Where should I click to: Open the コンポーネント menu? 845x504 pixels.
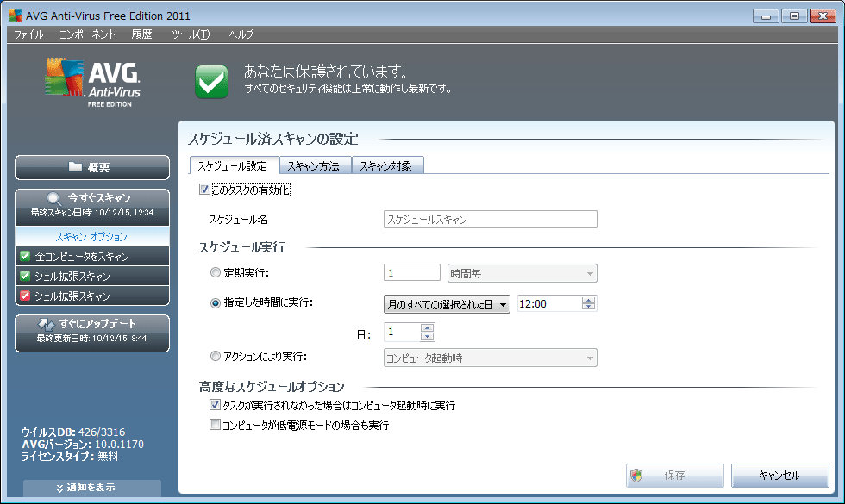(x=87, y=34)
